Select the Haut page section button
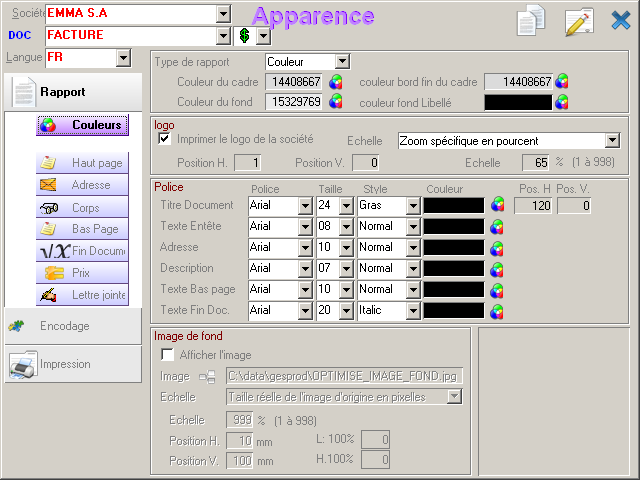This screenshot has height=480, width=640. tap(83, 163)
